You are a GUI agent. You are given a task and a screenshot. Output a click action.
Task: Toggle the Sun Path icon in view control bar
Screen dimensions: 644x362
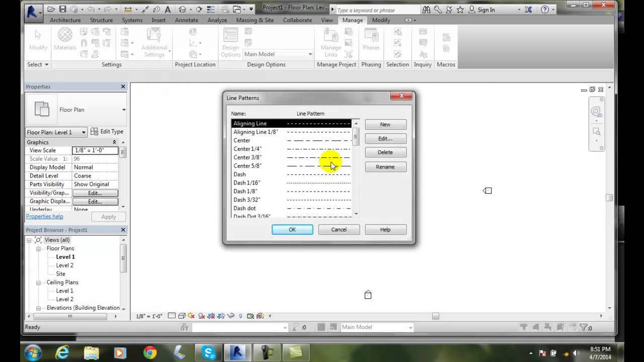[x=191, y=316]
